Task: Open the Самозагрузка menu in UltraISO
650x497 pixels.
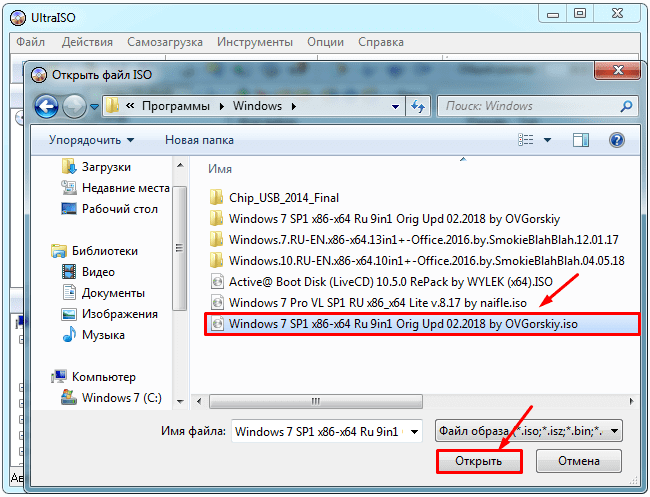Action: (165, 42)
